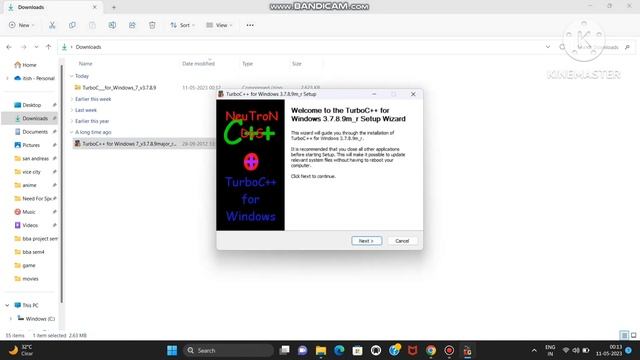Sort by the Size column header

click(297, 64)
